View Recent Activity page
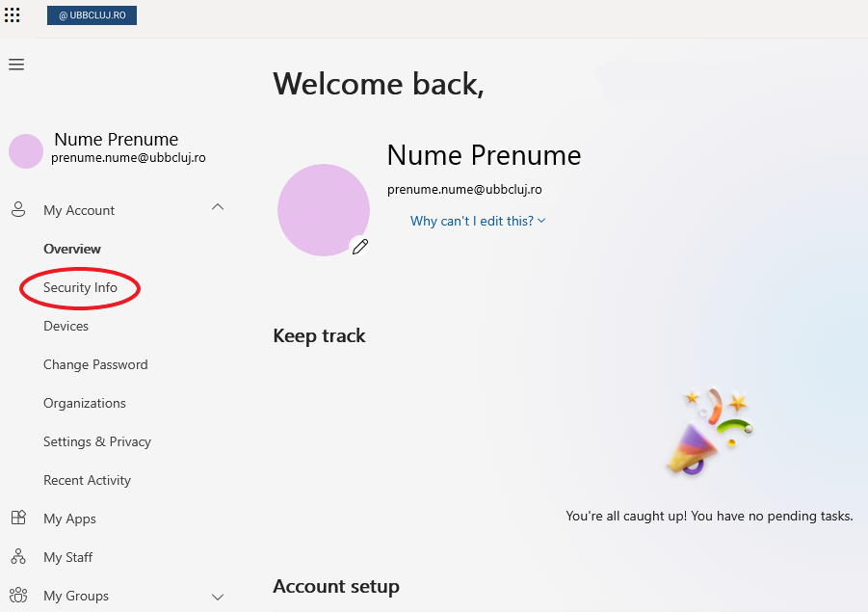Screen dimensions: 868x612 87,480
